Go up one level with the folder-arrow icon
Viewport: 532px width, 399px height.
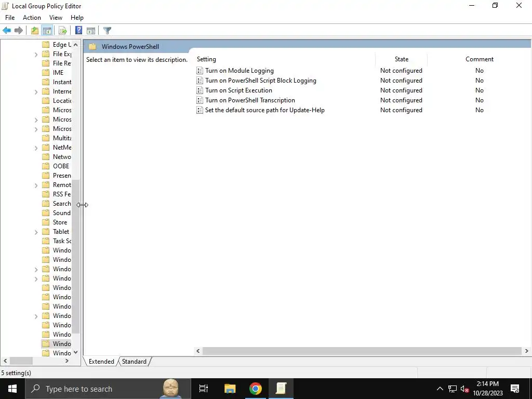pos(35,31)
